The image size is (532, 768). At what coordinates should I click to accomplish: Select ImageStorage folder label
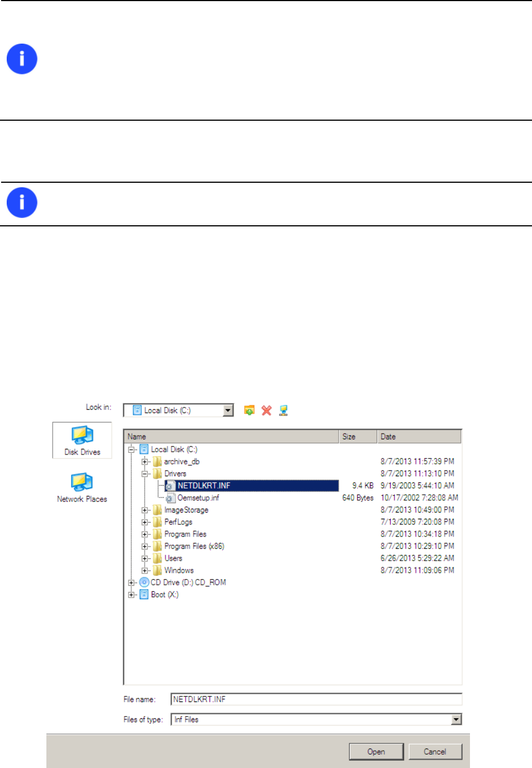[186, 510]
